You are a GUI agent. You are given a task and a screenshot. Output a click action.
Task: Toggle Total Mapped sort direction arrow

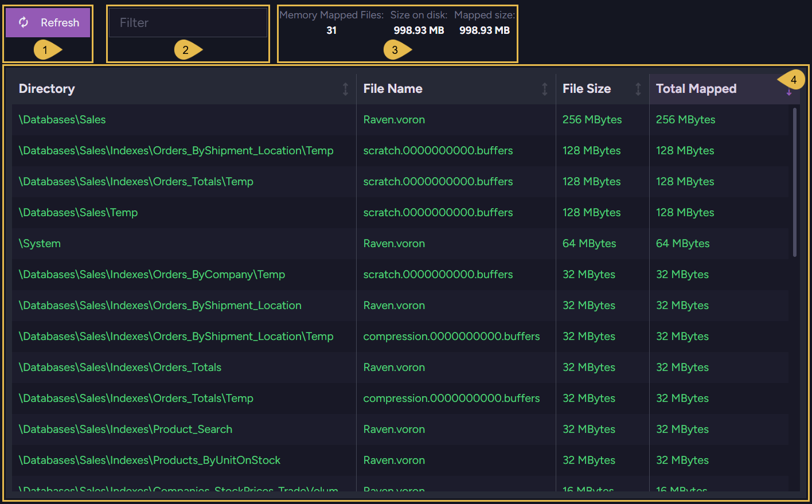[x=789, y=91]
